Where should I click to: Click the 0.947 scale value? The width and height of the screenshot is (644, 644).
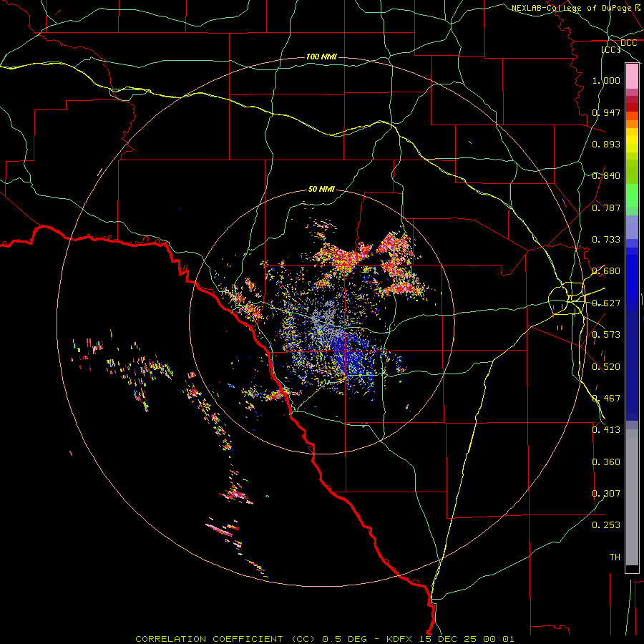[x=606, y=112]
